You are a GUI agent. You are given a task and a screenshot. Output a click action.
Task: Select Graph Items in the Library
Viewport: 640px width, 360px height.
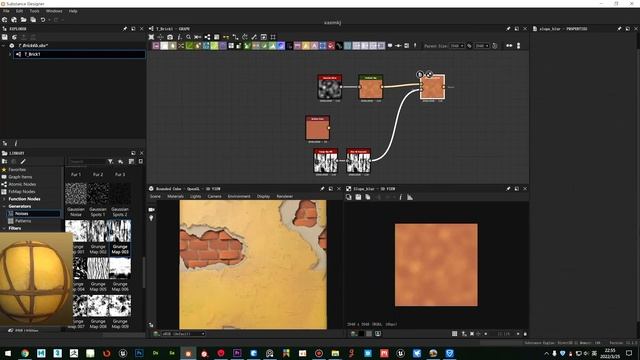tap(20, 177)
